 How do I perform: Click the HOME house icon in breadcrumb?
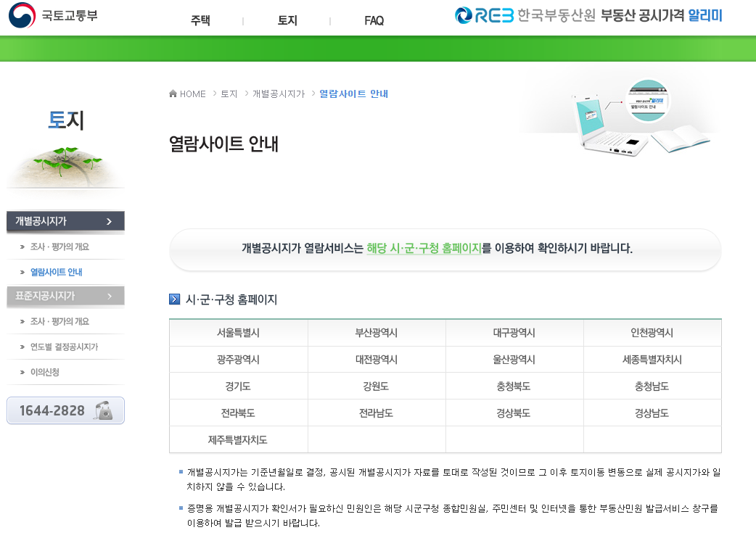point(173,93)
